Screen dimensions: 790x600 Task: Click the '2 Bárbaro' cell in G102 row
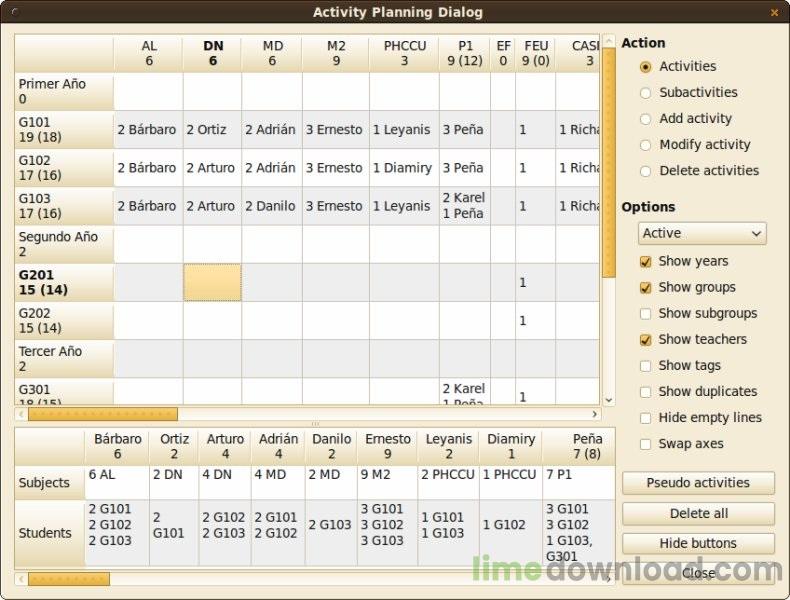[x=148, y=168]
